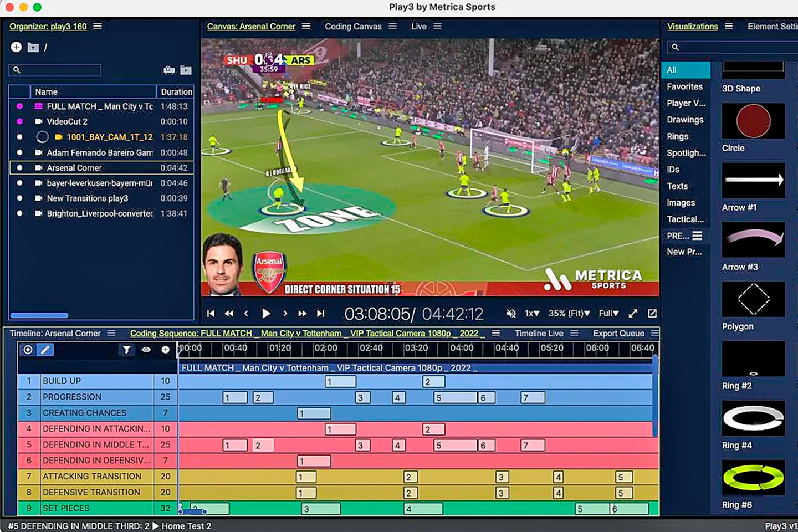Switch to the Export Queue tab
This screenshot has height=532, width=798.
point(618,334)
